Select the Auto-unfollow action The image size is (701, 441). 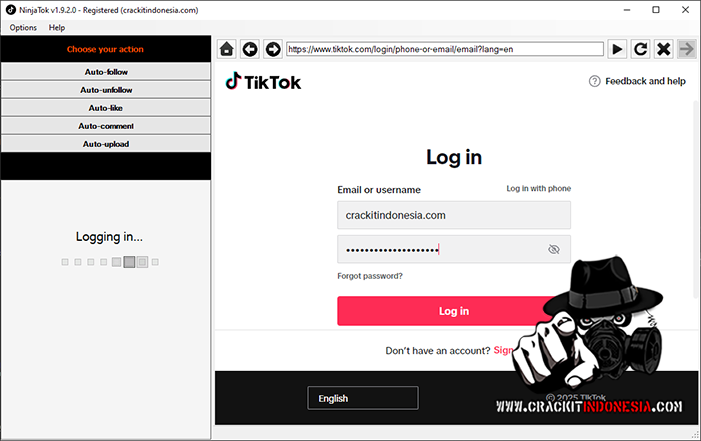[106, 90]
